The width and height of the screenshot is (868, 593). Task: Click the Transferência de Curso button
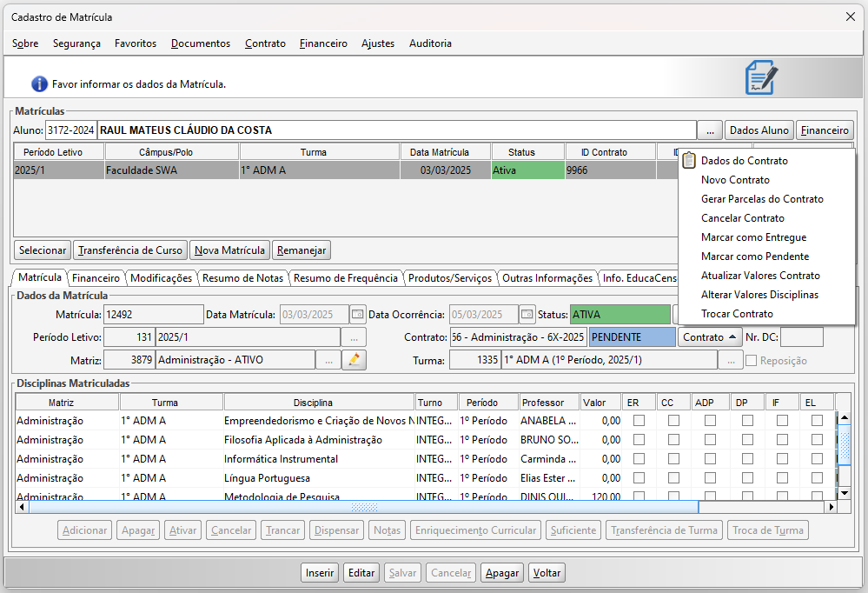130,250
